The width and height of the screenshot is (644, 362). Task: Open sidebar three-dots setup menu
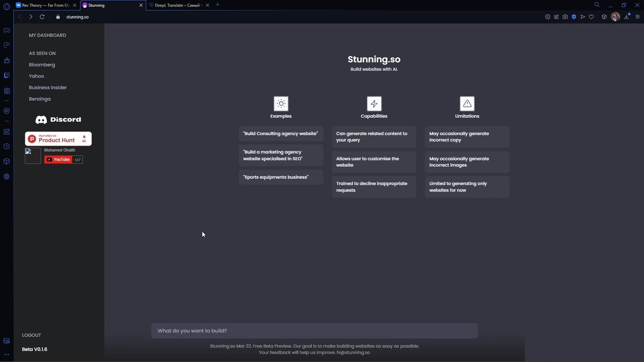[x=6, y=354]
